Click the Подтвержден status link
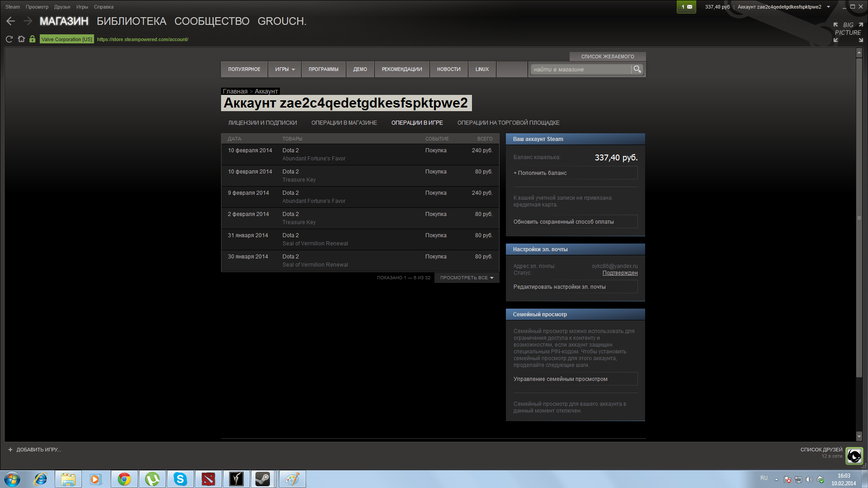868x488 pixels. click(620, 273)
